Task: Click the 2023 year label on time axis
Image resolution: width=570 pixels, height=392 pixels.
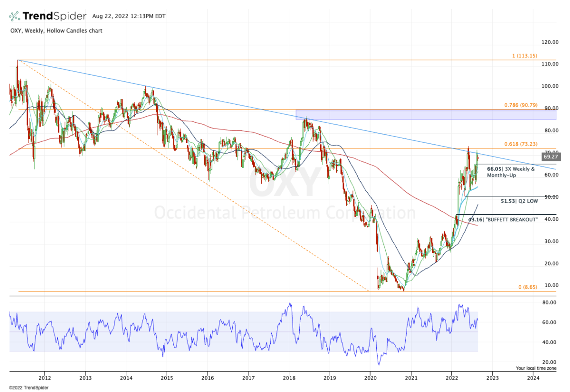Action: click(492, 379)
